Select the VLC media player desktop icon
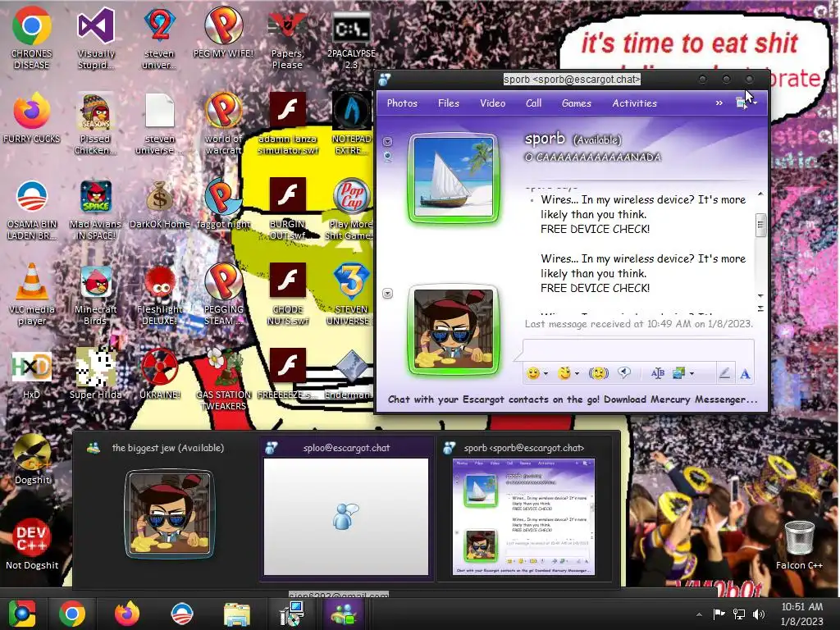840x630 pixels. click(32, 294)
